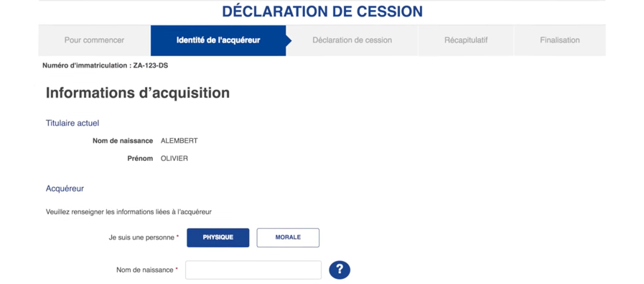
Task: Select the OLIVIER first name value
Action: pyautogui.click(x=174, y=158)
